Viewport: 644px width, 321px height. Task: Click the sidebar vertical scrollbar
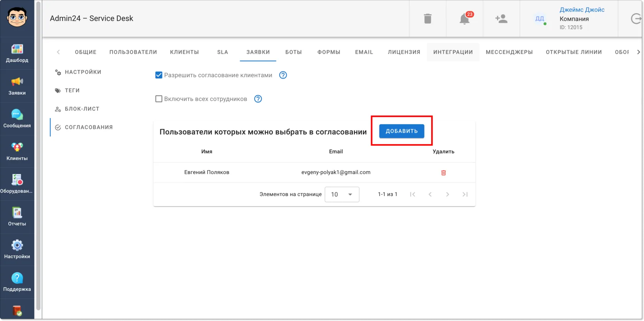(38, 156)
